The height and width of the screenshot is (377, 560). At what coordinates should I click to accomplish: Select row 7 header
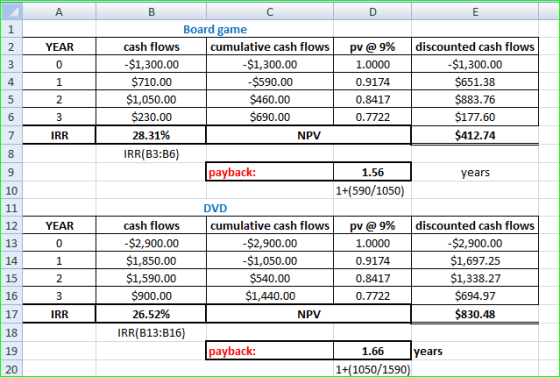click(12, 135)
